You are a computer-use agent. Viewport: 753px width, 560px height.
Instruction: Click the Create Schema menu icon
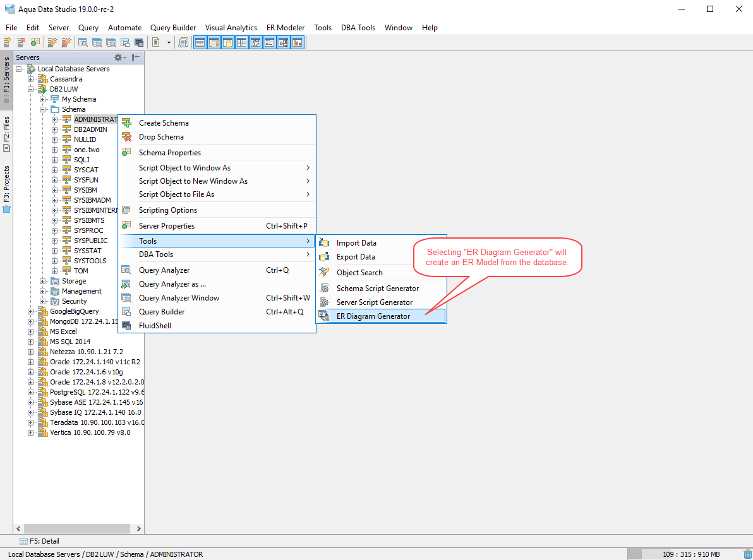[x=126, y=123]
